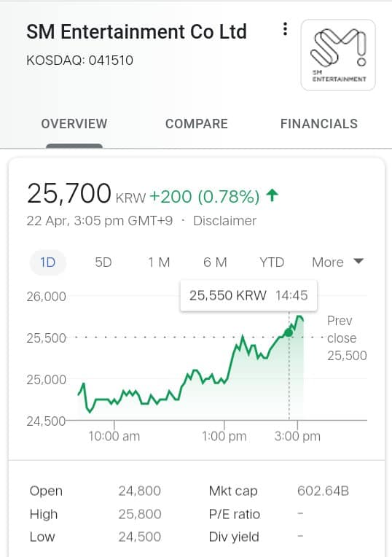Open the Disclaimer link
392x557 pixels.
[224, 221]
